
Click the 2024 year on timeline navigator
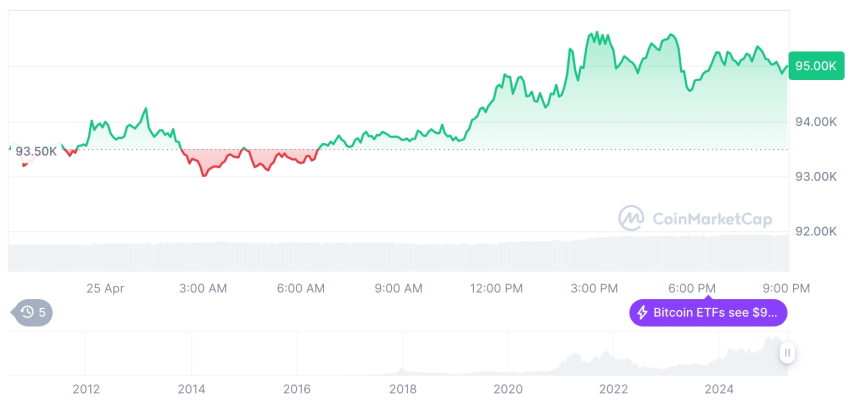click(718, 388)
